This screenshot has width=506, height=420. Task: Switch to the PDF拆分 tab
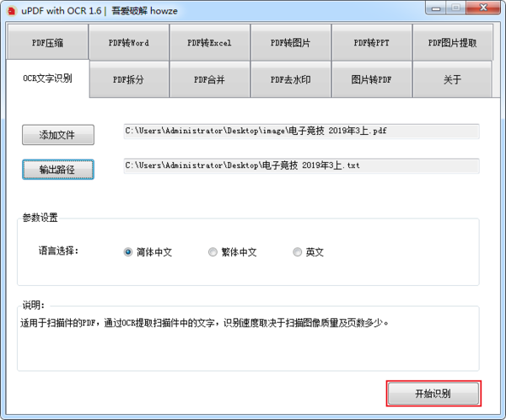pyautogui.click(x=129, y=79)
